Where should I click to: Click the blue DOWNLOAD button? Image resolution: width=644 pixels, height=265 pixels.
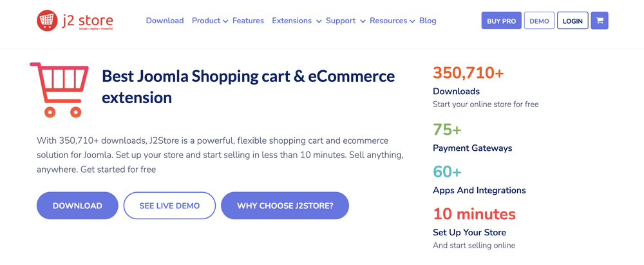coord(77,206)
